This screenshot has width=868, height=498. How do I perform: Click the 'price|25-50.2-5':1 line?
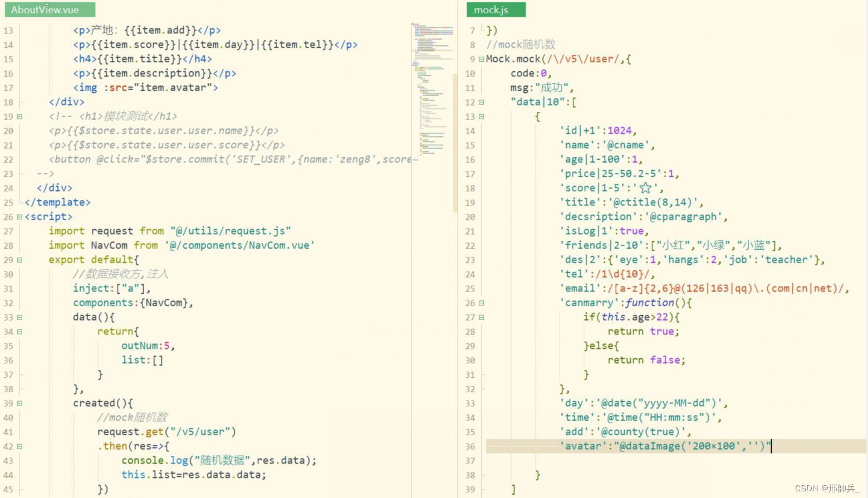click(x=619, y=174)
